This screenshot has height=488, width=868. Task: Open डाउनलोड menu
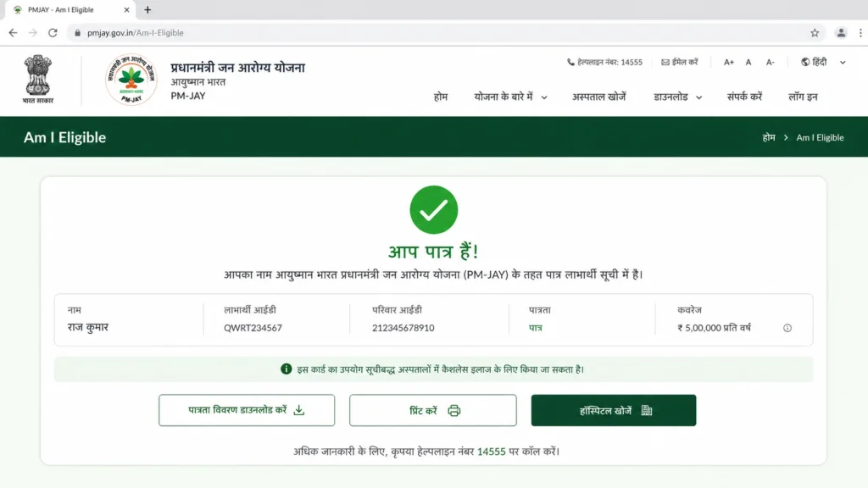[670, 97]
